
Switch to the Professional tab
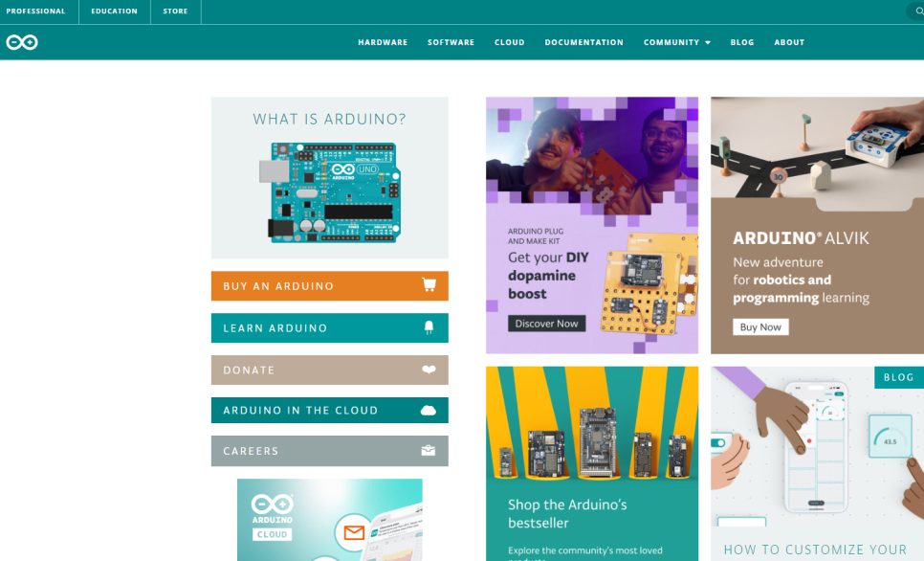[x=36, y=11]
